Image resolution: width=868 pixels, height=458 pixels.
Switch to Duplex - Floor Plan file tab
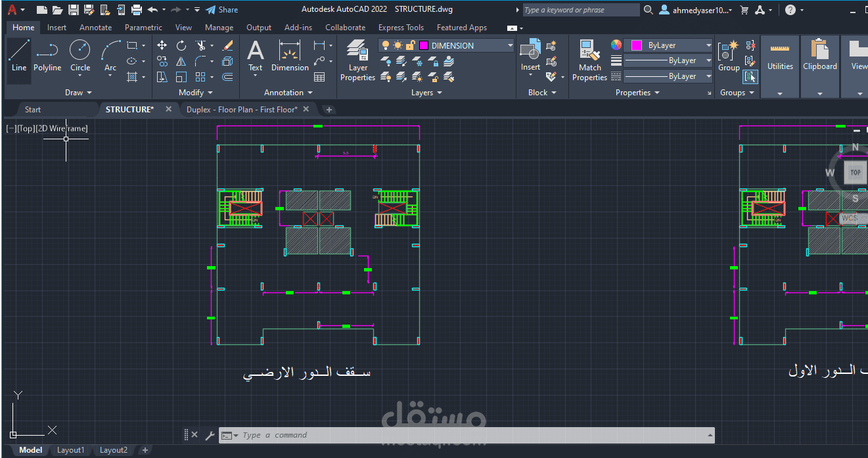(x=242, y=110)
